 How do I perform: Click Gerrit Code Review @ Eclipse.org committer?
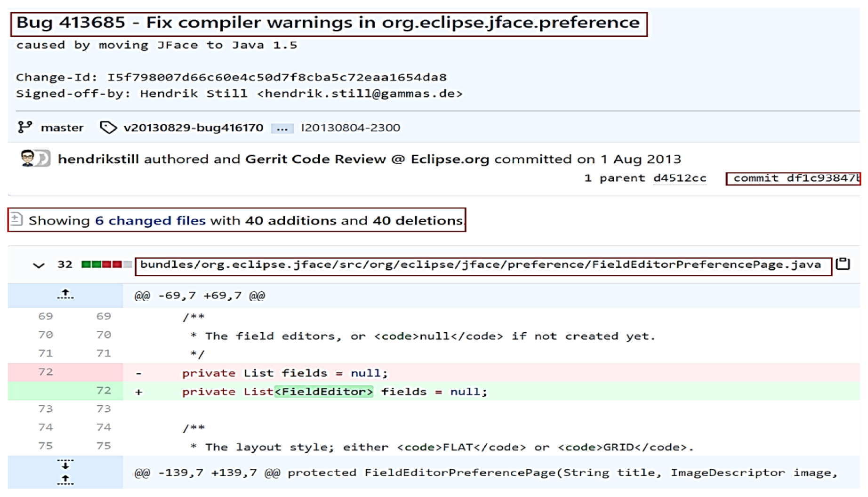(367, 159)
